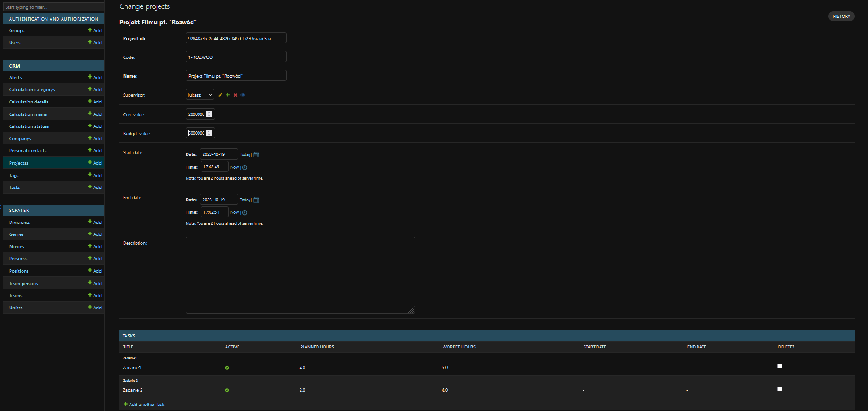Image resolution: width=868 pixels, height=411 pixels.
Task: Click the Add another Task link
Action: [x=144, y=405]
